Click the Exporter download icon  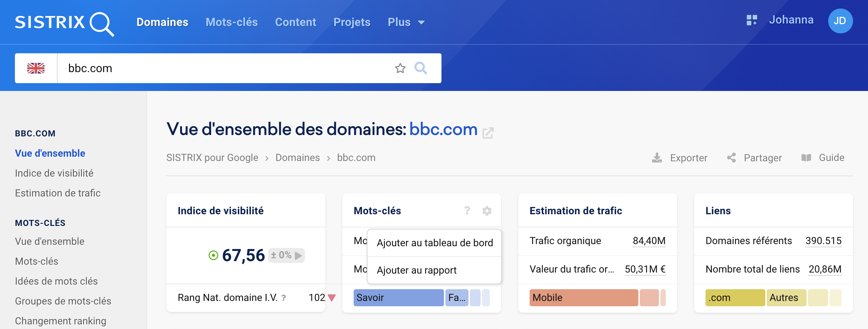(657, 158)
